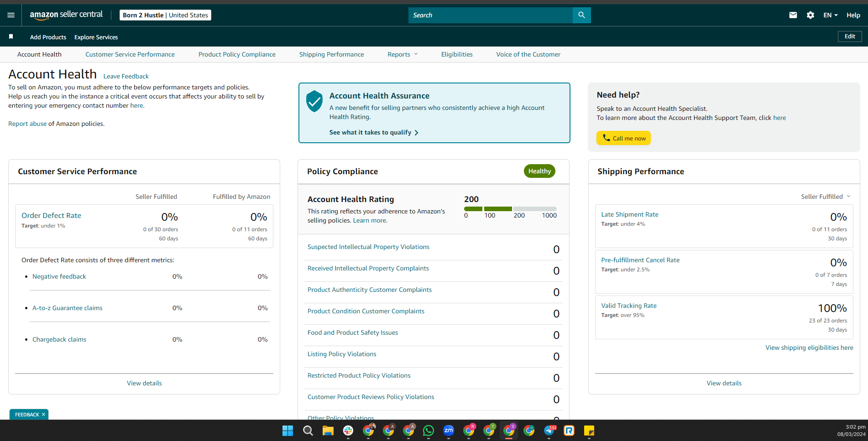
Task: Open Product Authenticity Customer Complaints
Action: [x=370, y=290]
